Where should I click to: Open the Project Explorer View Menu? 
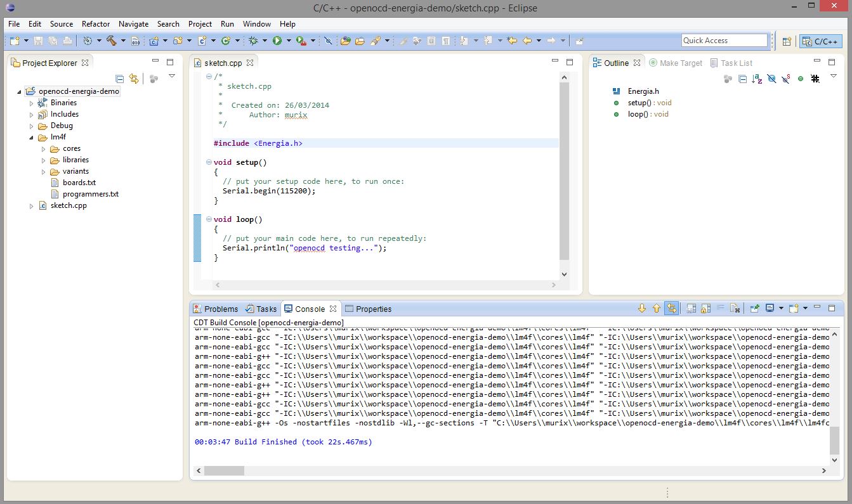coord(171,77)
